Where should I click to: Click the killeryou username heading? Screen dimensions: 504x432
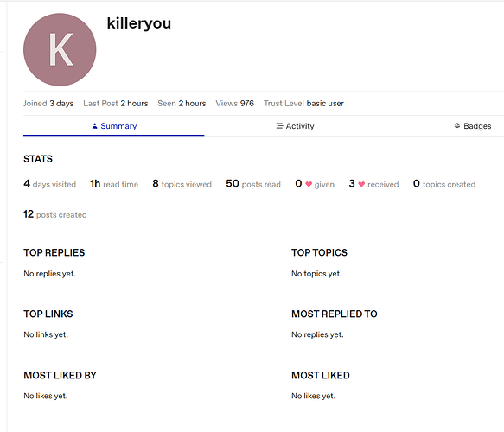tap(139, 23)
